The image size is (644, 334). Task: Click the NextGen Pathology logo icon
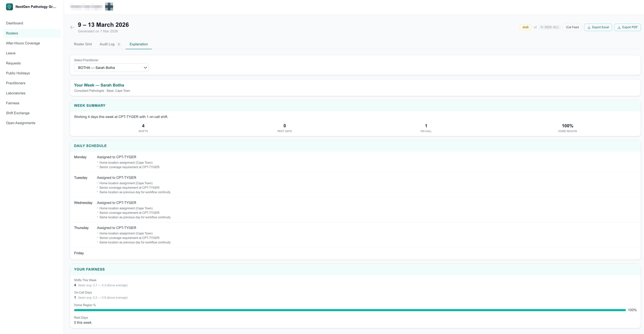tap(9, 7)
